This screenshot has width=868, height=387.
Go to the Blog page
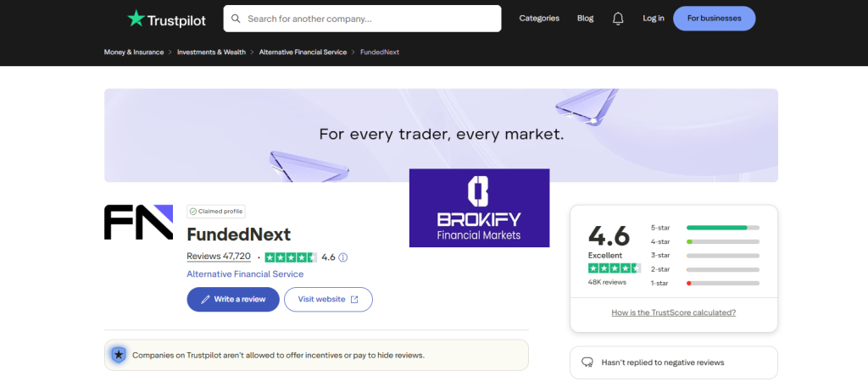pos(585,18)
